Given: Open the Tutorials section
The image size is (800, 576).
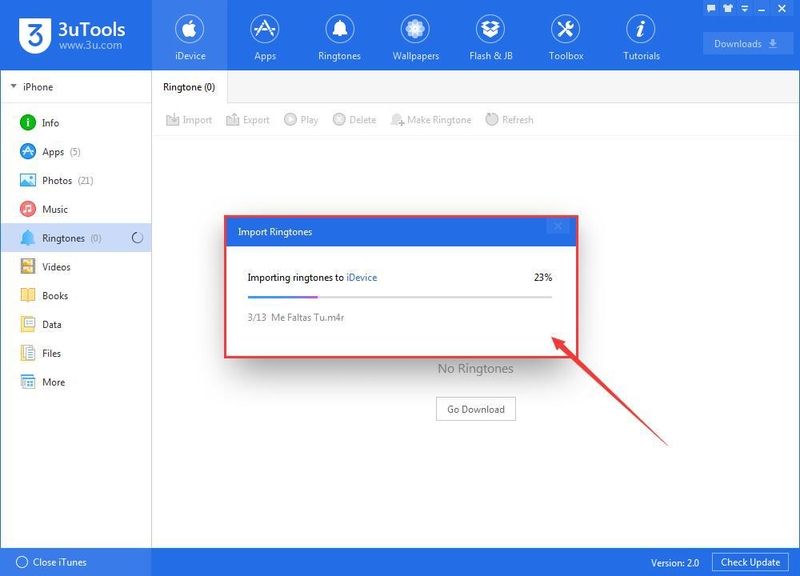Looking at the screenshot, I should pos(641,36).
